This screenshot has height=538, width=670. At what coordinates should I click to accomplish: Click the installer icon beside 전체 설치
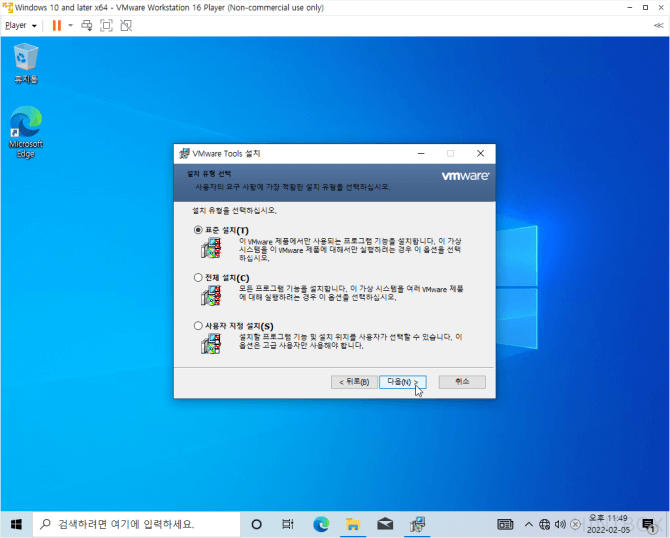(212, 296)
